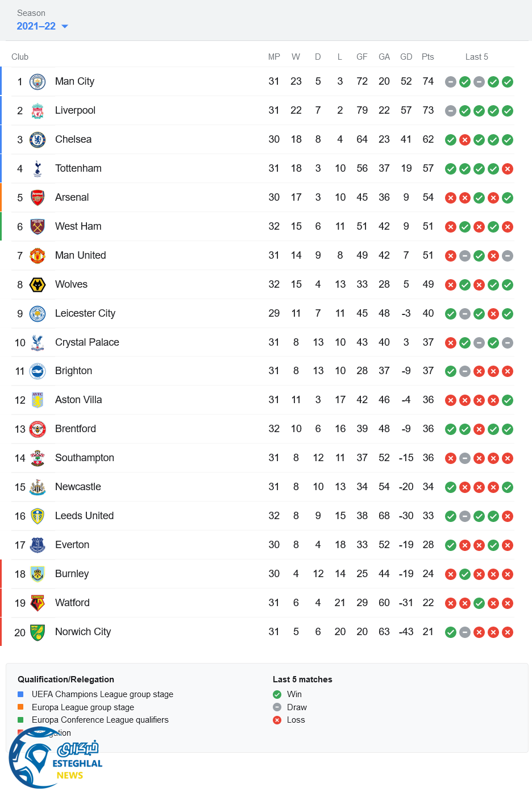Click the blue Champions League legend square
Image resolution: width=532 pixels, height=804 pixels.
pos(20,694)
